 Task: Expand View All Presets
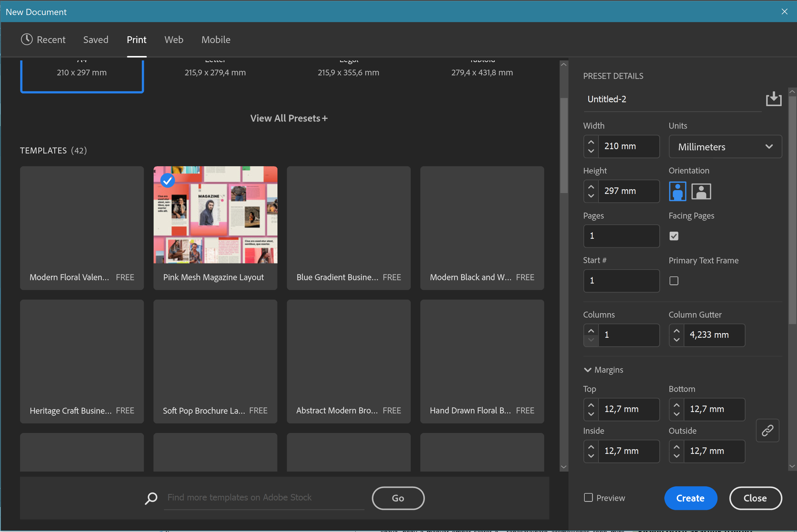click(x=289, y=118)
